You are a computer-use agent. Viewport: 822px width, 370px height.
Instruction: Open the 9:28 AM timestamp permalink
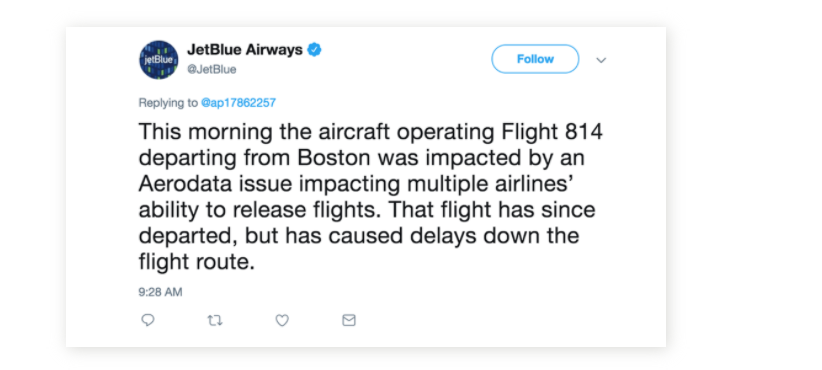pos(160,292)
